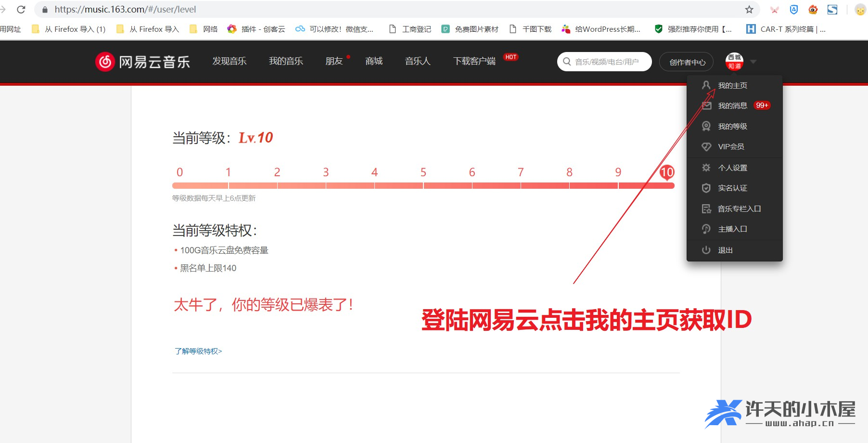Open 下载客户端 tab
The image size is (868, 443).
tap(474, 61)
